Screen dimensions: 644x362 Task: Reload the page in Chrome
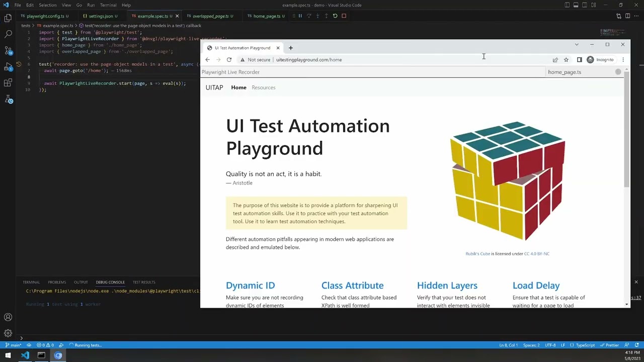click(229, 60)
